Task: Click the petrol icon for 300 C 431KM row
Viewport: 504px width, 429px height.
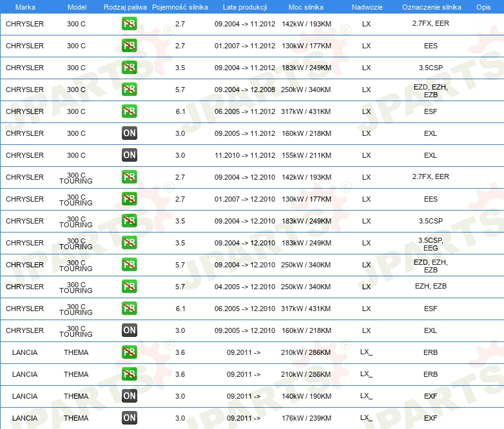Action: tap(129, 111)
